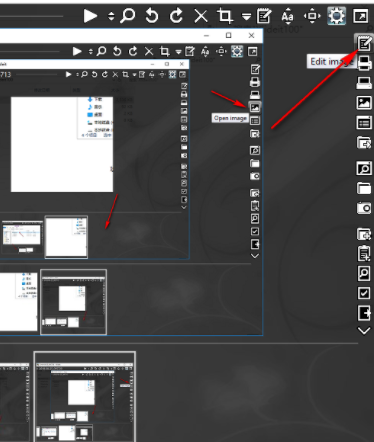
Task: Click the Aa text size icon in the main toolbar
Action: (288, 16)
